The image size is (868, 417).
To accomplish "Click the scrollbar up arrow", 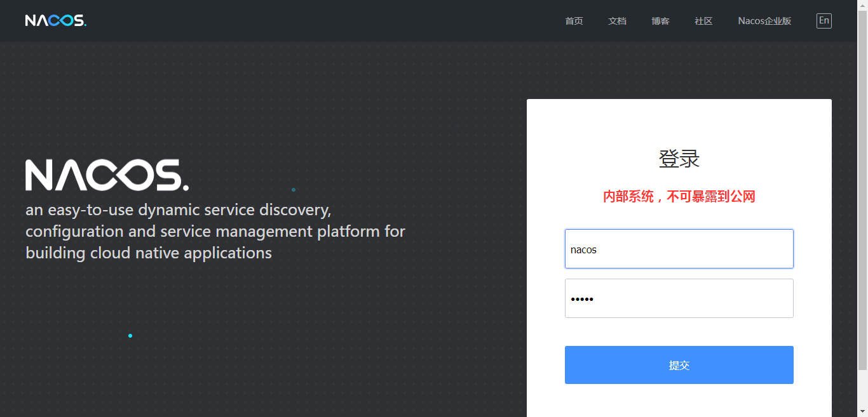I will click(x=862, y=5).
